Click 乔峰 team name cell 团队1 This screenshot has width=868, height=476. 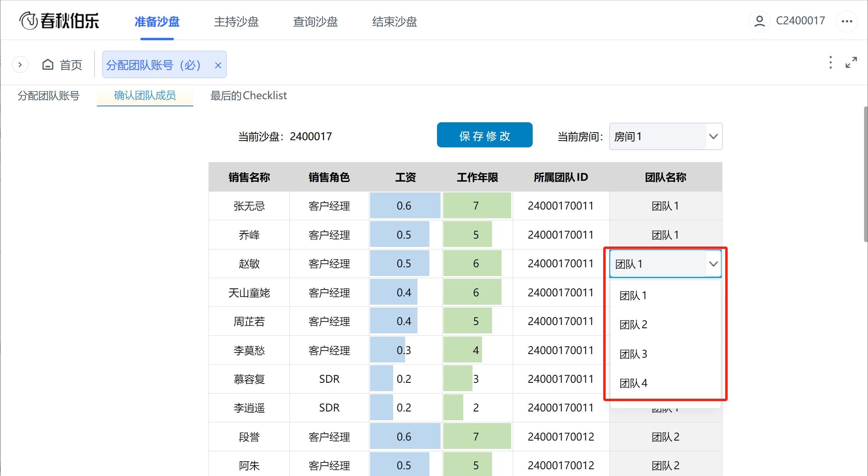(x=665, y=235)
